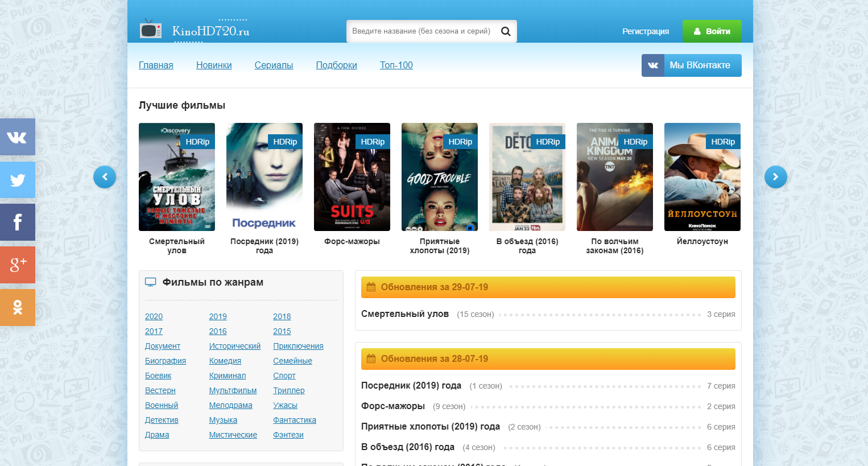868x466 pixels.
Task: Open the Боевик genre link
Action: coord(158,376)
